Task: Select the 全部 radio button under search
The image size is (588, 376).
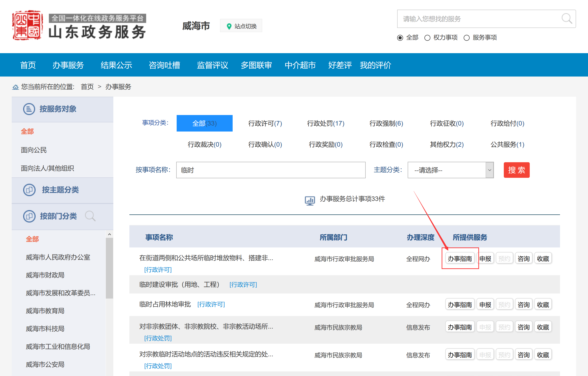Action: [x=400, y=38]
